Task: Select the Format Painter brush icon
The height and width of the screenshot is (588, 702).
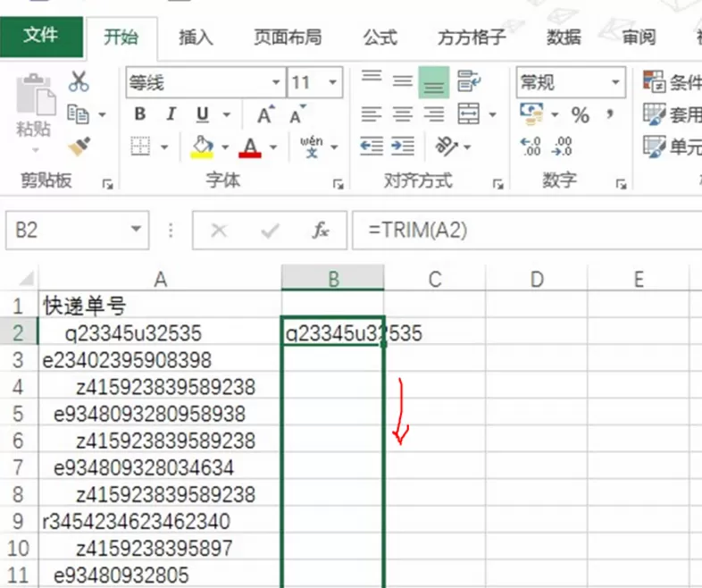Action: (x=79, y=147)
